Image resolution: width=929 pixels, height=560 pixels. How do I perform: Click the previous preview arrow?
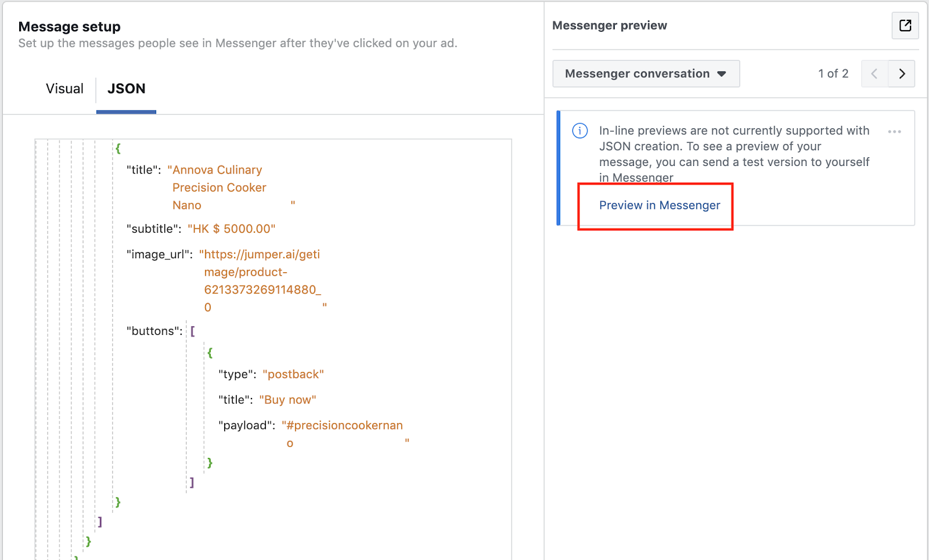874,74
